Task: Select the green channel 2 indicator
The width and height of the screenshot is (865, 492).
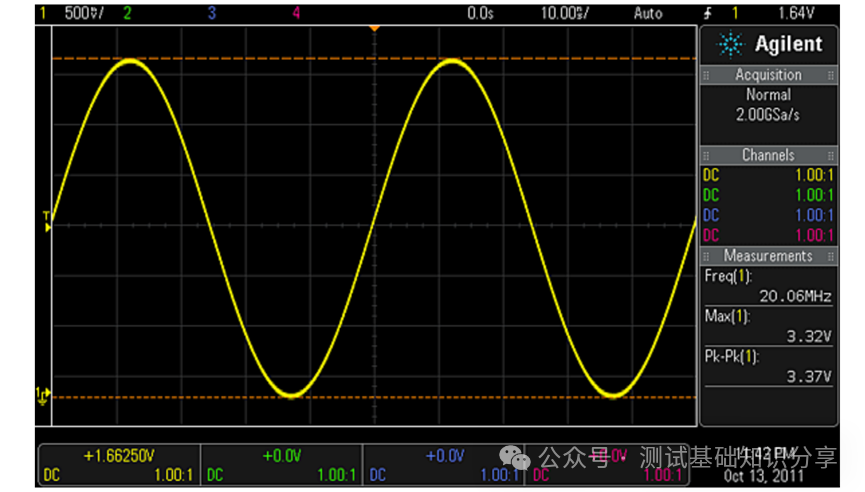Action: 127,13
